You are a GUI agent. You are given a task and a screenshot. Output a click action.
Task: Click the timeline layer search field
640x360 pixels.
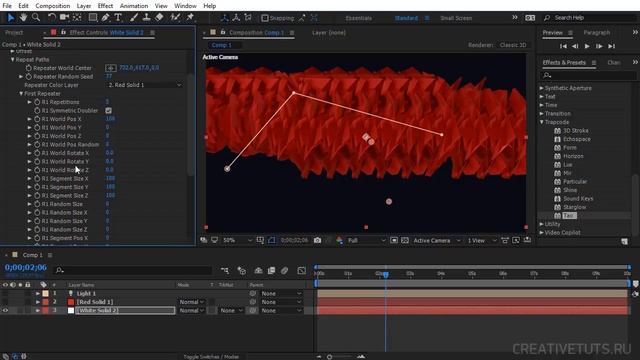click(x=133, y=270)
